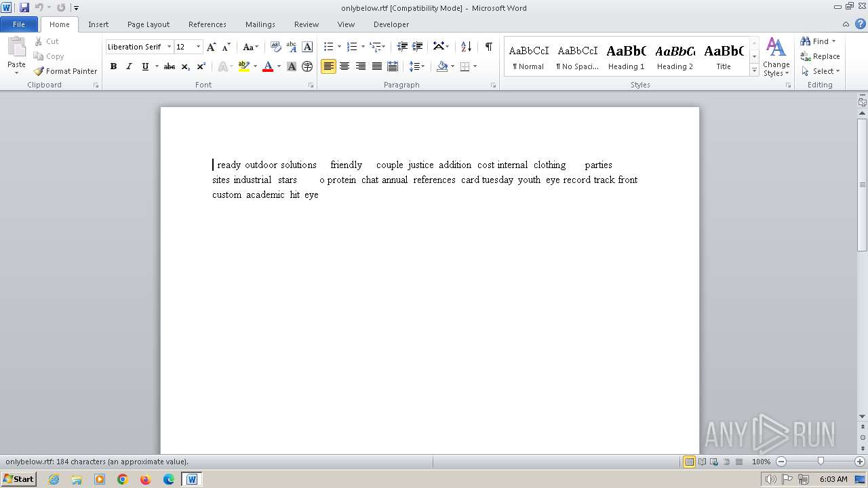This screenshot has width=868, height=488.
Task: Toggle Superscript formatting
Action: click(x=201, y=66)
